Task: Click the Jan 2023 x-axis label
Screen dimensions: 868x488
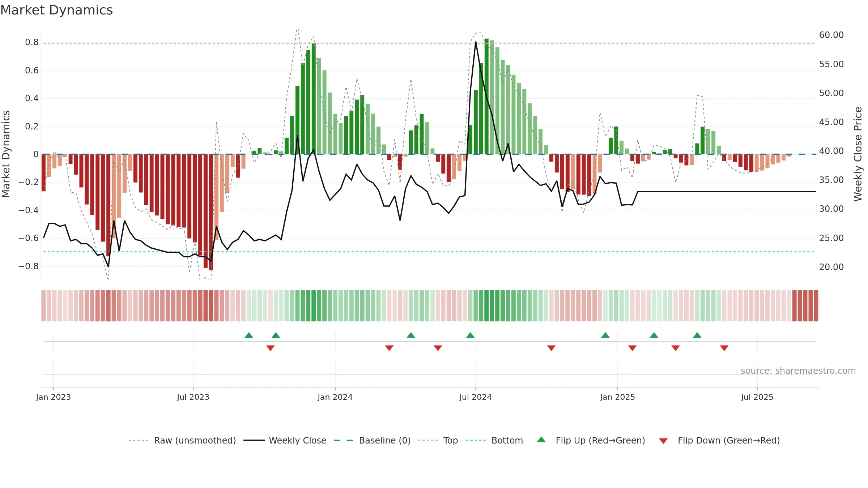Action: [54, 397]
